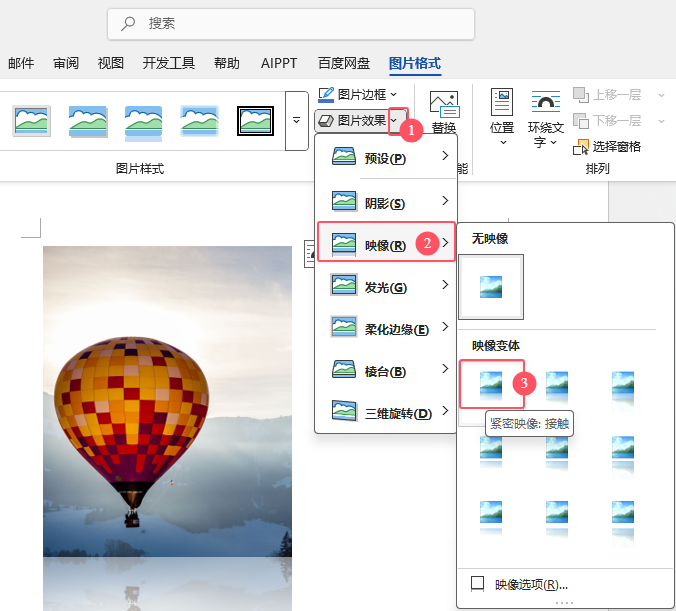The image size is (676, 611).
Task: Select the 无映像 no reflection thumbnail
Action: click(x=491, y=287)
